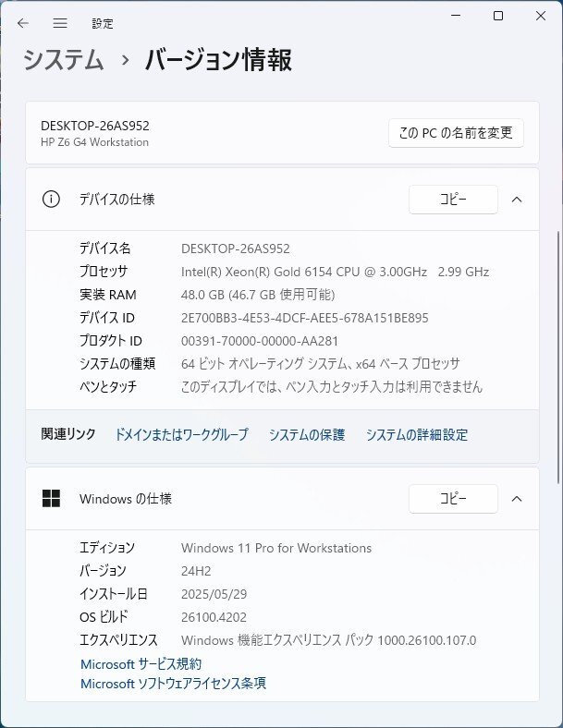
Task: Navigate to システム in the breadcrumb
Action: coord(63,60)
